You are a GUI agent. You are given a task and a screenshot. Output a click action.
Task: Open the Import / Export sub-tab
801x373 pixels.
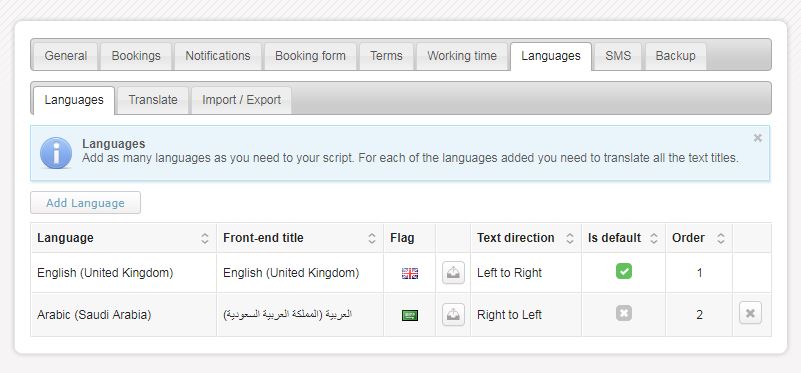pos(241,100)
